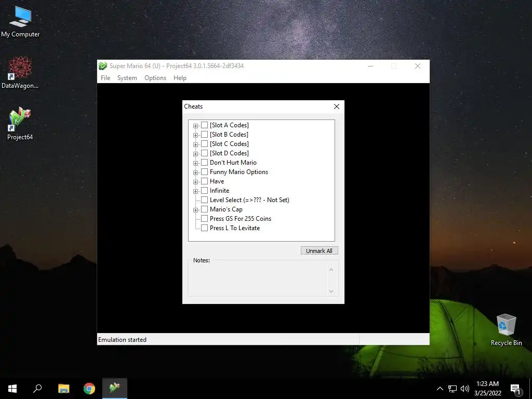Launch Google Chrome from taskbar

pos(89,389)
